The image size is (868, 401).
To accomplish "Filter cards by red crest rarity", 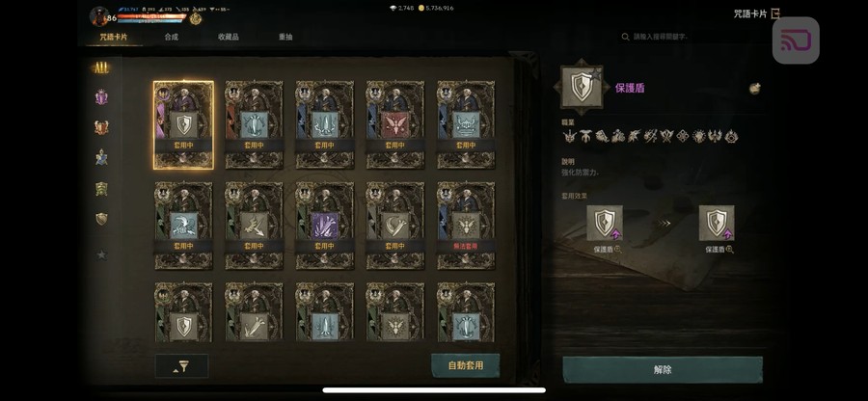I will pyautogui.click(x=101, y=128).
